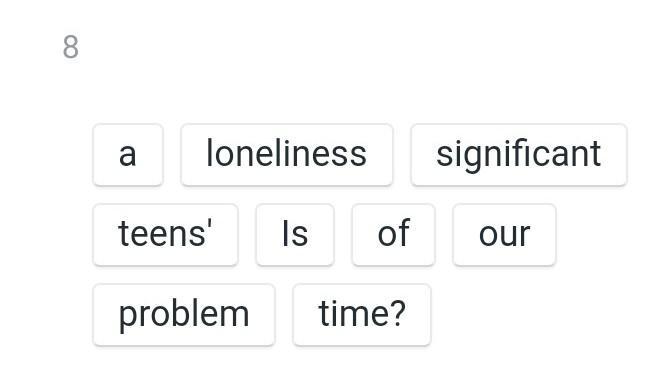Pick the possessive pronoun tile "our"
This screenshot has height=387, width=671.
click(505, 235)
